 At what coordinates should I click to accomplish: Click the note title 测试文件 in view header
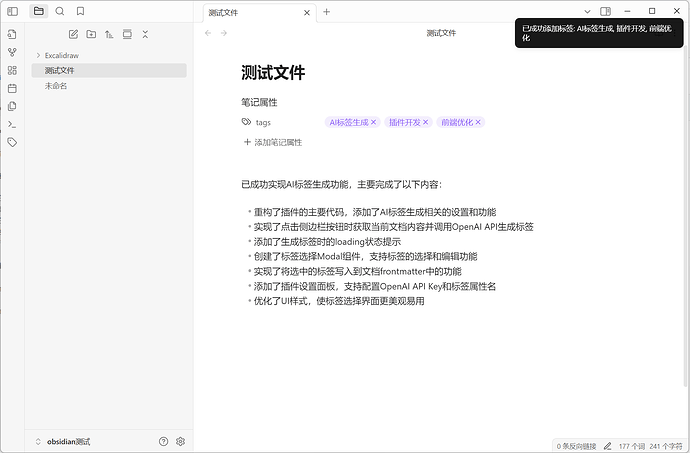(x=441, y=33)
